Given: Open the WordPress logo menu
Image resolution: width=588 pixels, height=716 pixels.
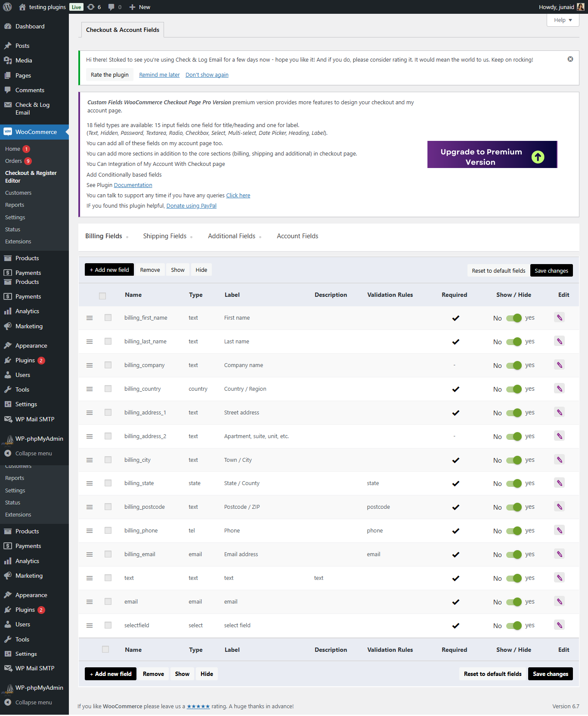Looking at the screenshot, I should coord(7,7).
